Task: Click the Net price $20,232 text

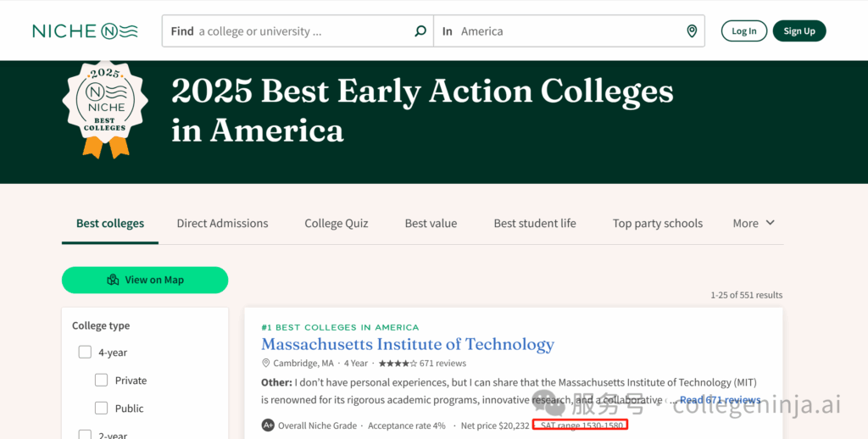Action: coord(495,425)
